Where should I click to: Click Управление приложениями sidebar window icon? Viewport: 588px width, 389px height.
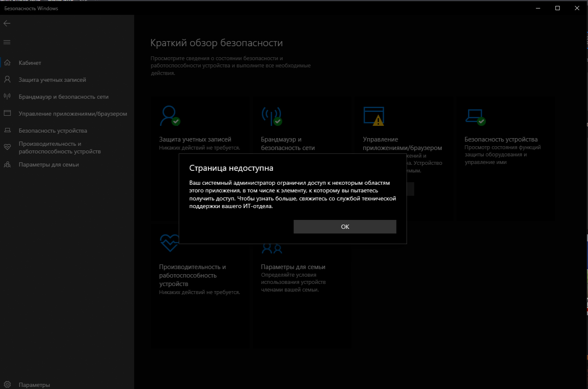click(x=7, y=113)
